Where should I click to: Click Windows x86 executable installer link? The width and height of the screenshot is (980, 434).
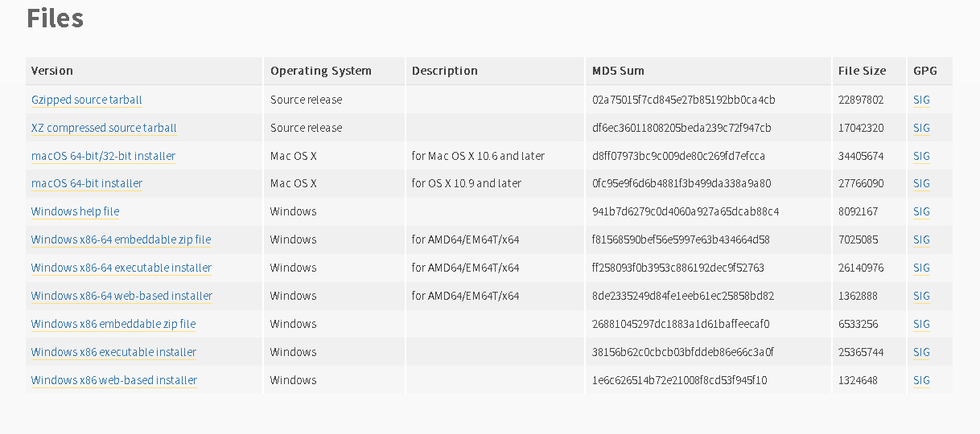tap(113, 352)
